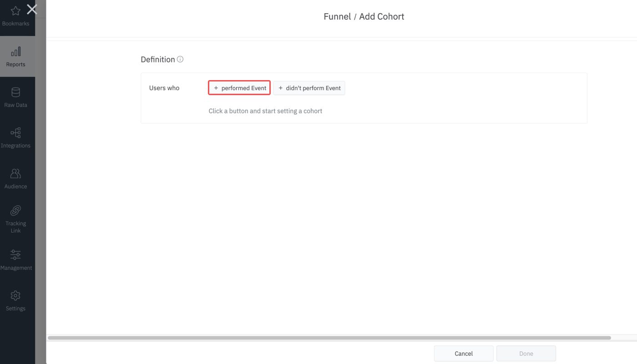Image resolution: width=637 pixels, height=364 pixels.
Task: Click the horizontal scrollbar
Action: pyautogui.click(x=329, y=338)
